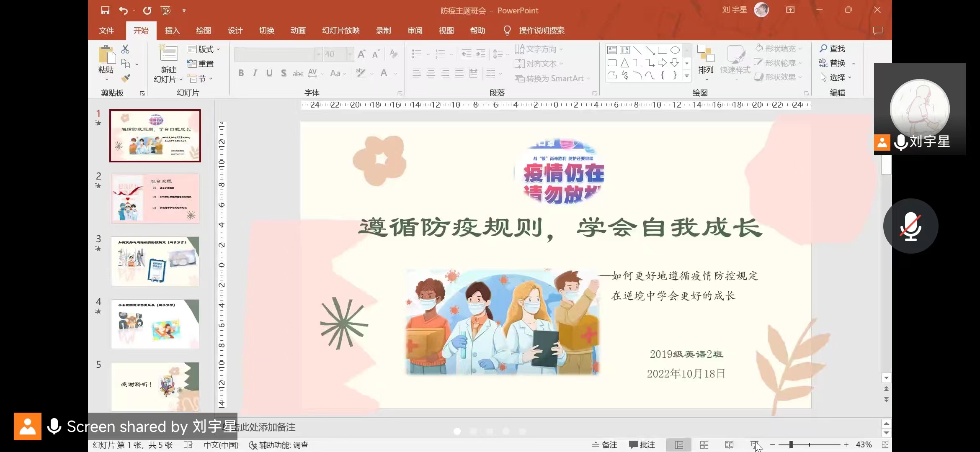Click the Save icon in quick access toolbar
The height and width of the screenshot is (452, 980).
coord(105,10)
